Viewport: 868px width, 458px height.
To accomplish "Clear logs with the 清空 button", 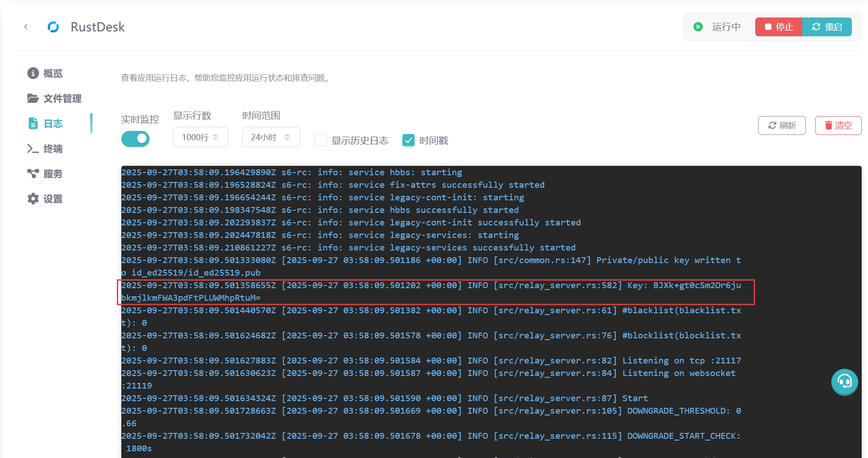I will click(838, 125).
